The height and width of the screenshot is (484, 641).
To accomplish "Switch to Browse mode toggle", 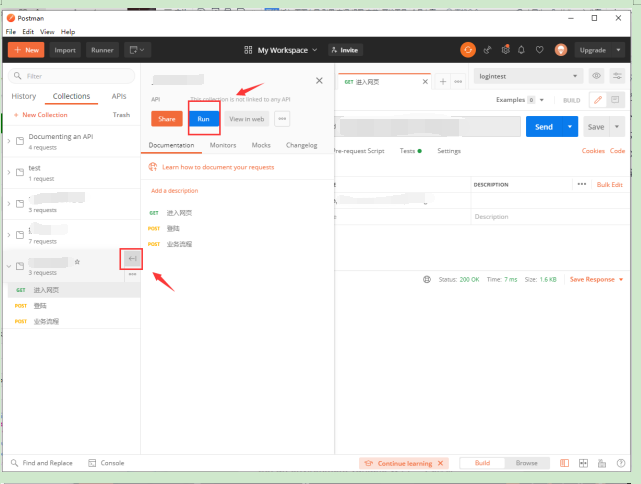I will [527, 463].
